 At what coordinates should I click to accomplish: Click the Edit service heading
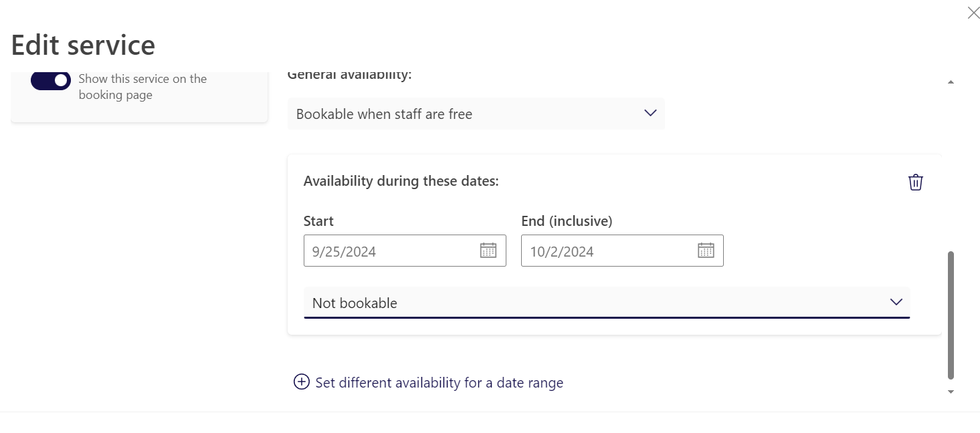pos(83,45)
